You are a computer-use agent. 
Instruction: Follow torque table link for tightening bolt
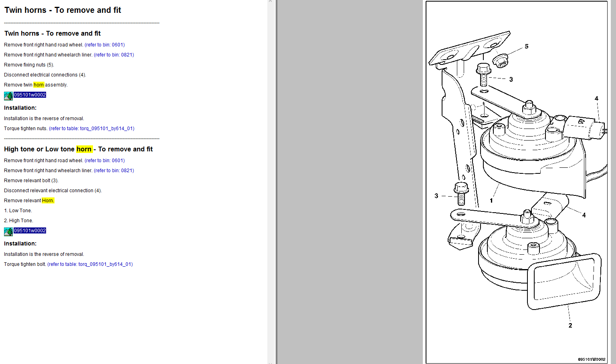pyautogui.click(x=90, y=264)
